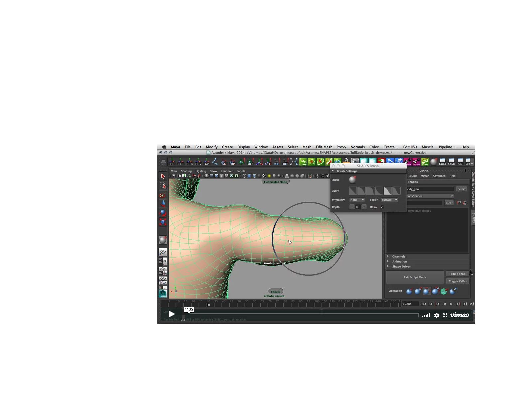Open the Symmetry dropdown set to None

357,200
